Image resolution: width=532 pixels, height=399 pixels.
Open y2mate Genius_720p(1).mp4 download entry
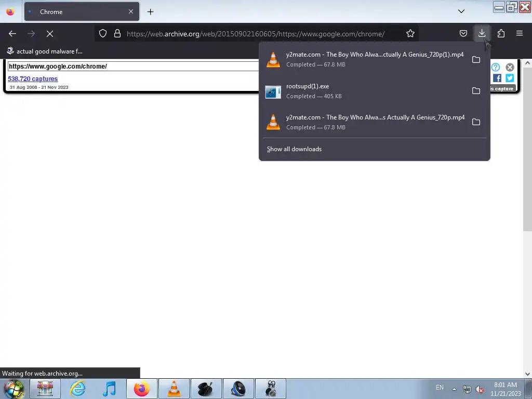pos(365,59)
